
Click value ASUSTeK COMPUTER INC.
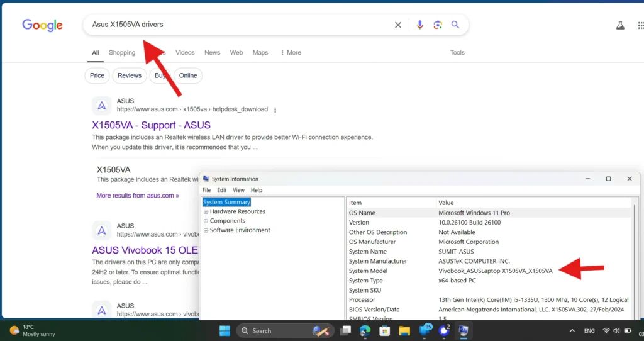(474, 261)
